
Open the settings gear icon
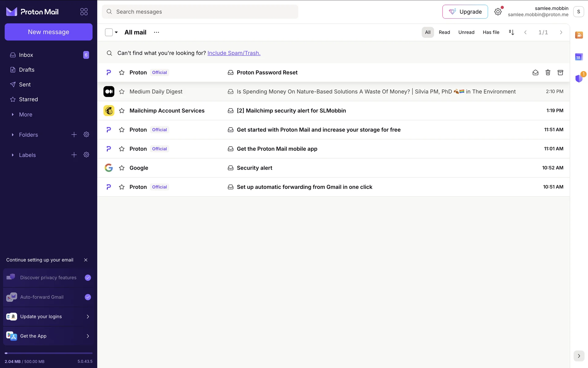pyautogui.click(x=498, y=12)
